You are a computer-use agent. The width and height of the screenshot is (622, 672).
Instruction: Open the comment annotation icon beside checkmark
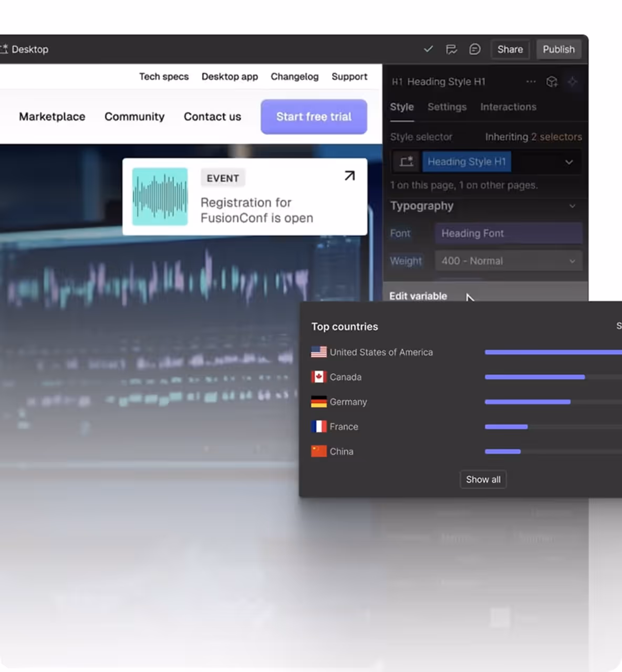pos(451,49)
